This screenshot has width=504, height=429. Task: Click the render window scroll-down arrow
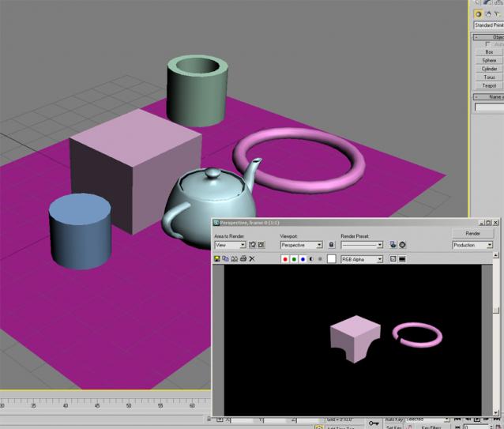(496, 412)
